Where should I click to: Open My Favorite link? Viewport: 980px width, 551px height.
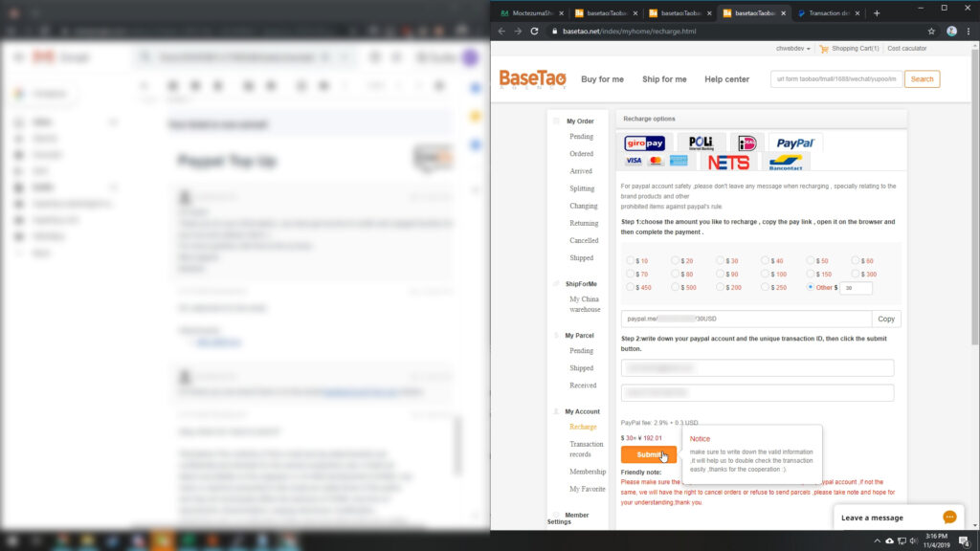pyautogui.click(x=588, y=489)
